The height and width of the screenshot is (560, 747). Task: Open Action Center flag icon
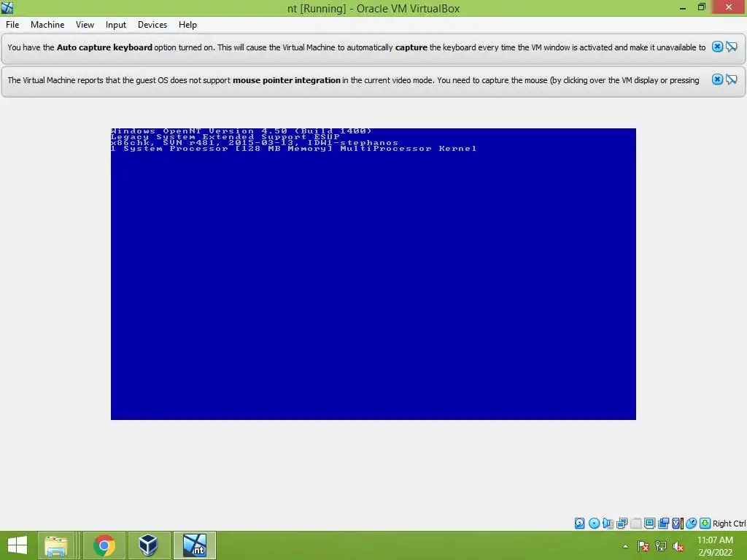(643, 546)
